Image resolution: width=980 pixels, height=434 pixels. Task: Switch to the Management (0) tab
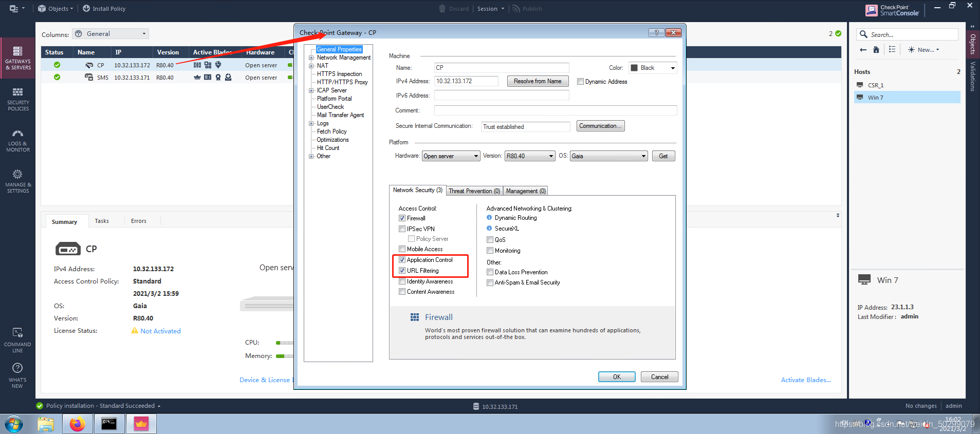pyautogui.click(x=526, y=191)
